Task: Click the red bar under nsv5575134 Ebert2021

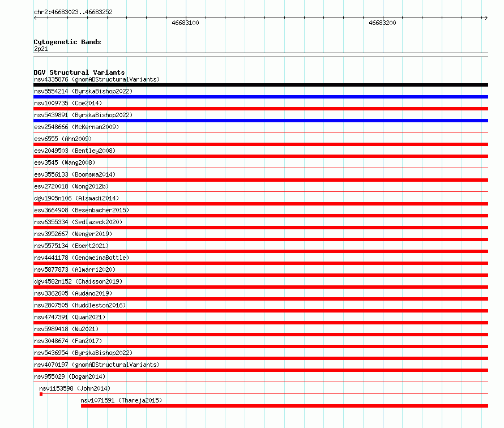Action: click(260, 251)
